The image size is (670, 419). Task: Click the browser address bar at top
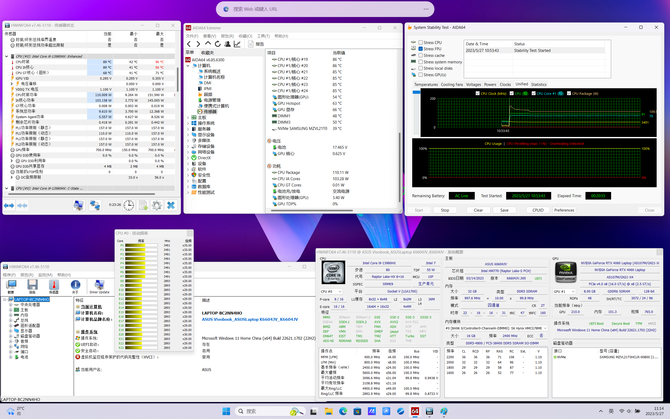(x=325, y=9)
